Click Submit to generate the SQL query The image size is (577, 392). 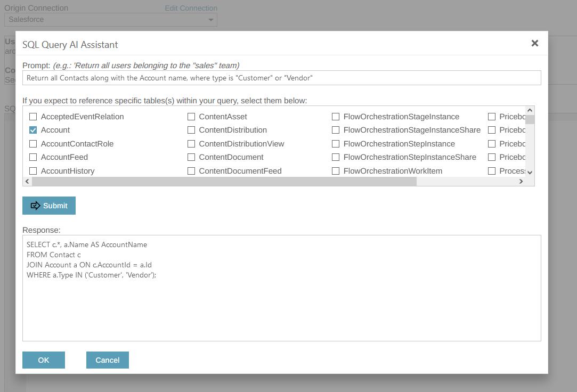point(48,205)
